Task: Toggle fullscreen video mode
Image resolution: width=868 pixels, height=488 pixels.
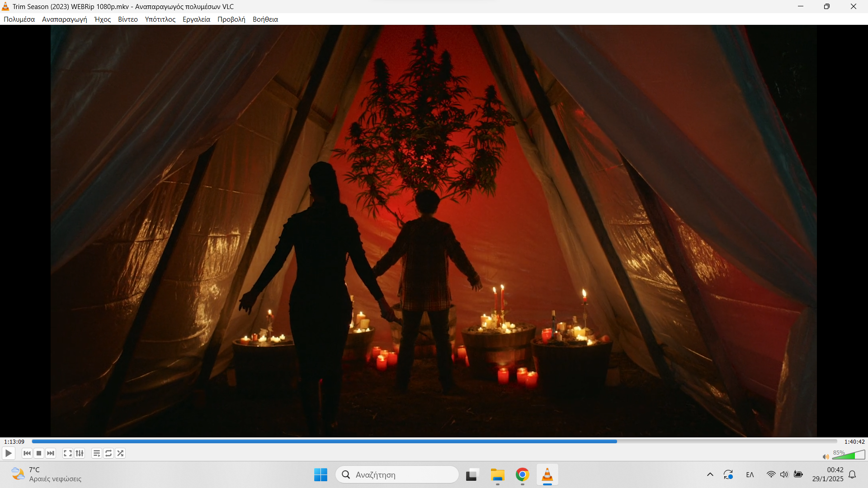Action: pos(67,453)
